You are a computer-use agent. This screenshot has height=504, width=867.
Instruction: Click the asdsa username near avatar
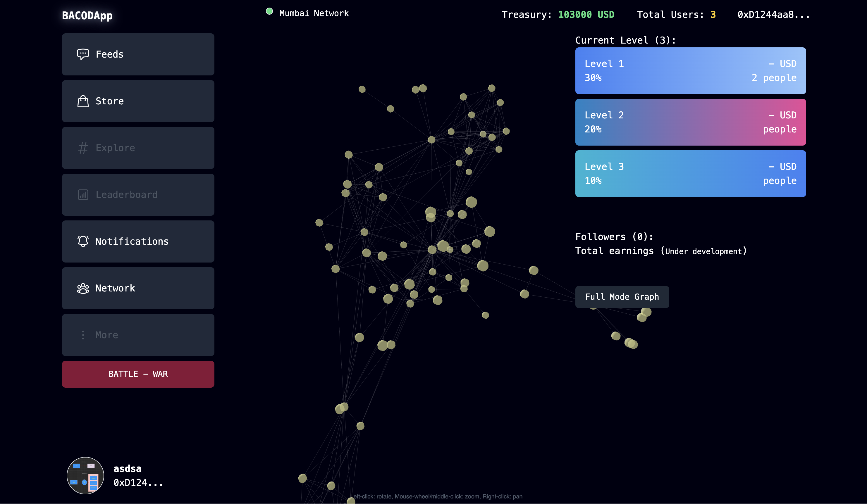point(127,468)
